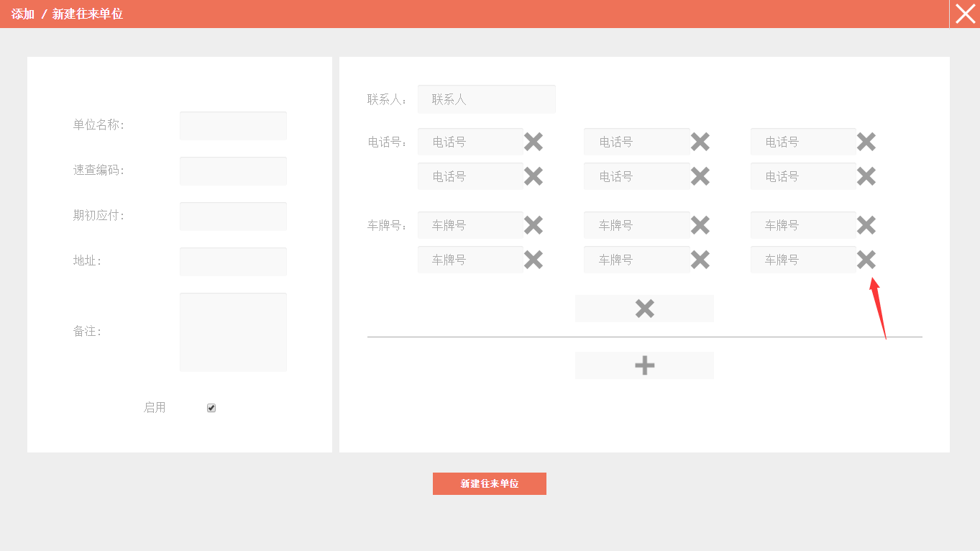Click into the 地址 field
This screenshot has height=551, width=980.
pyautogui.click(x=233, y=262)
